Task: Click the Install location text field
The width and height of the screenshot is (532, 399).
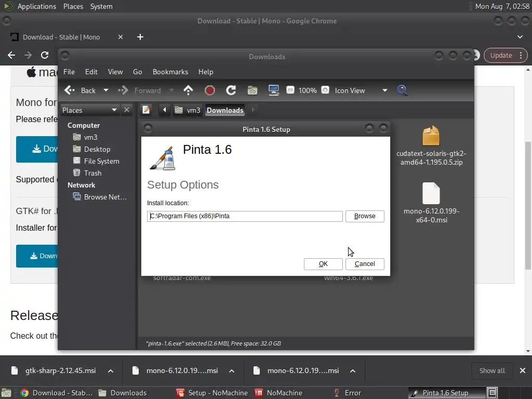Action: coord(245,216)
